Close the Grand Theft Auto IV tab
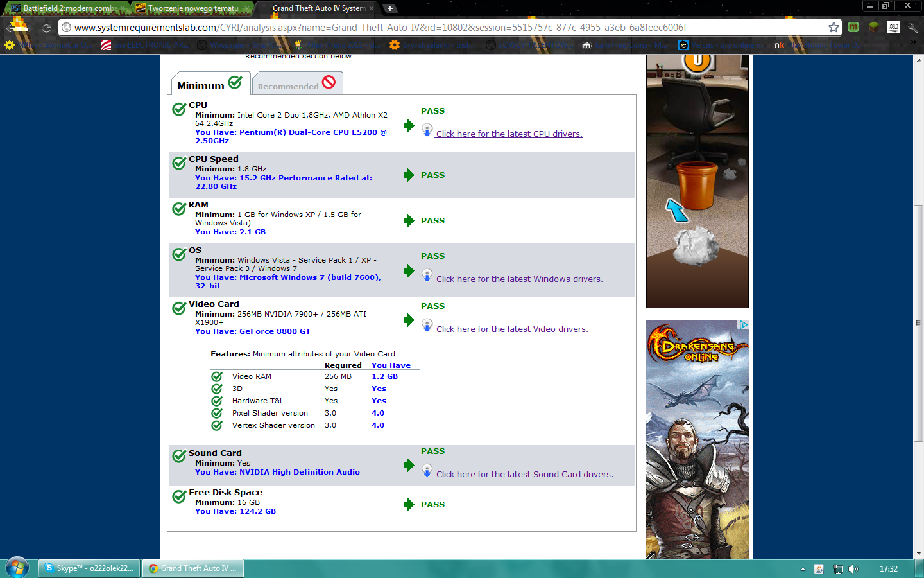This screenshot has height=578, width=924. tap(372, 8)
